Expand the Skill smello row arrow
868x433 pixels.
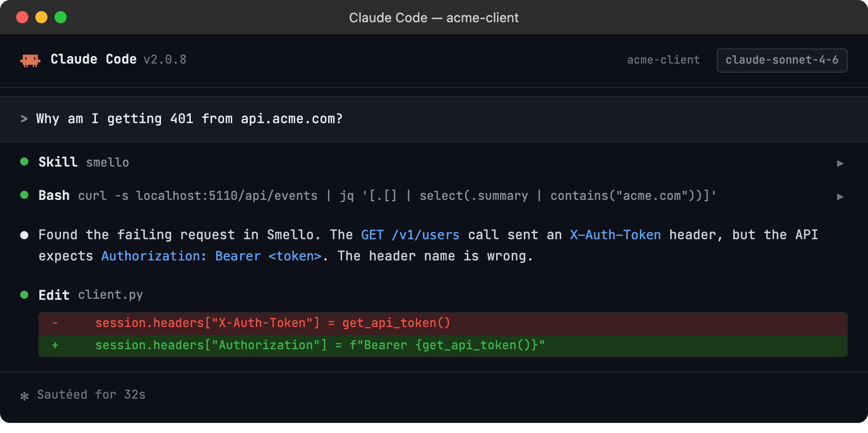coord(840,163)
